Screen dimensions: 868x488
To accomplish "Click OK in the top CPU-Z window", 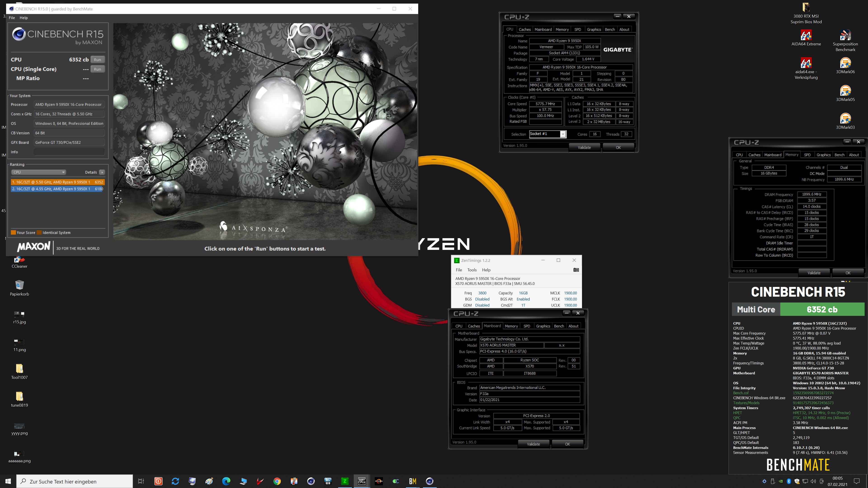I will coord(618,147).
